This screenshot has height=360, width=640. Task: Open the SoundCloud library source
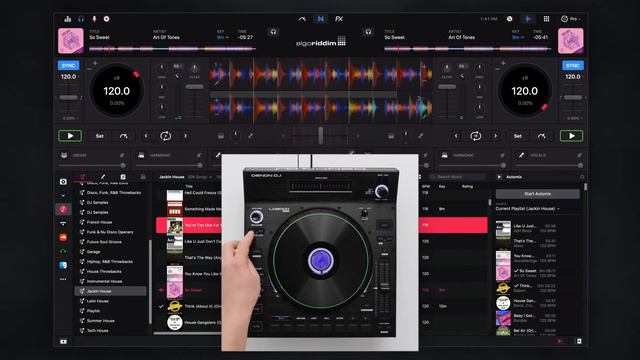63,237
